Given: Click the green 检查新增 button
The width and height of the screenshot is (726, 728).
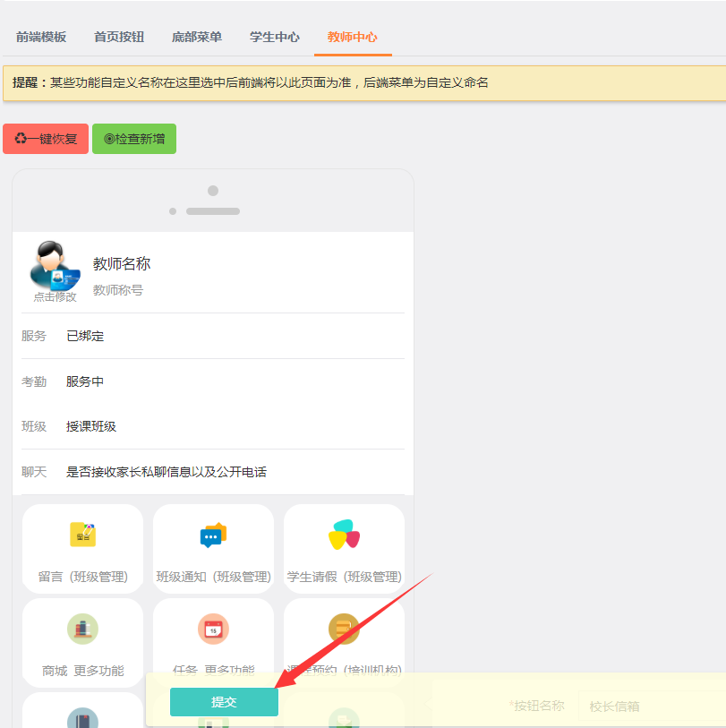Looking at the screenshot, I should tap(134, 139).
